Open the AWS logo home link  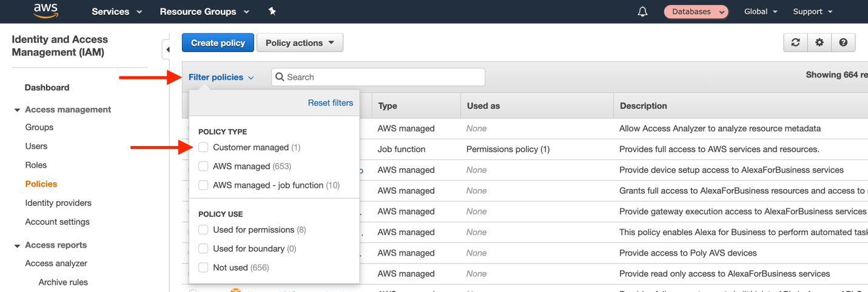point(45,10)
